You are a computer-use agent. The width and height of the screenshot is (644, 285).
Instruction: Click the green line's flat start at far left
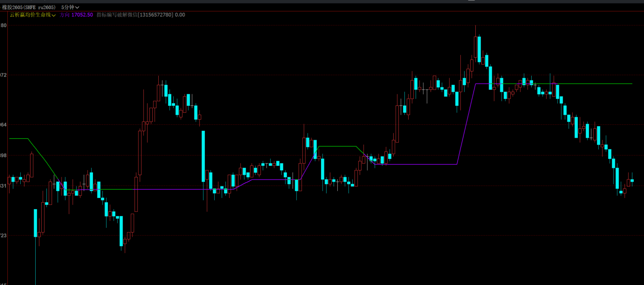click(17, 139)
